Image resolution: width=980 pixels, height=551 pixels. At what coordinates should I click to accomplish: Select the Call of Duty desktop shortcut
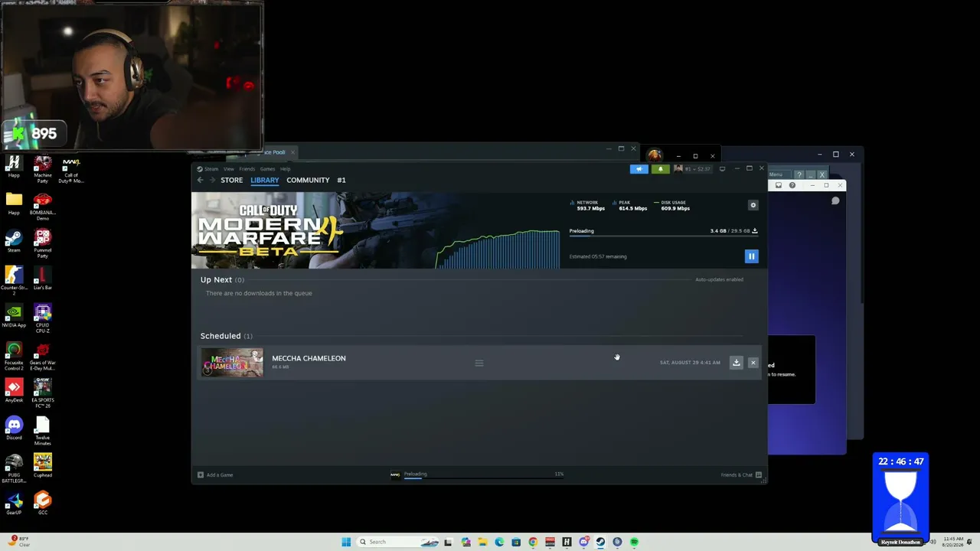click(x=71, y=169)
